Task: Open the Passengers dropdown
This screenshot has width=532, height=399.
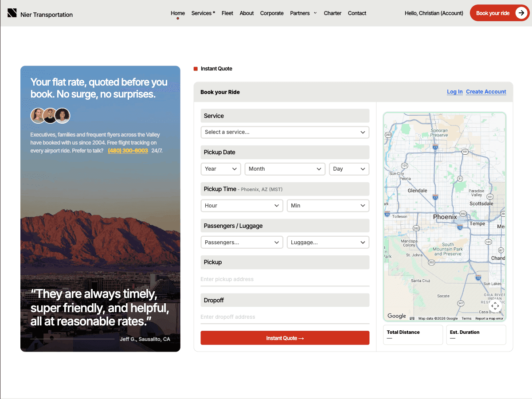Action: click(242, 243)
